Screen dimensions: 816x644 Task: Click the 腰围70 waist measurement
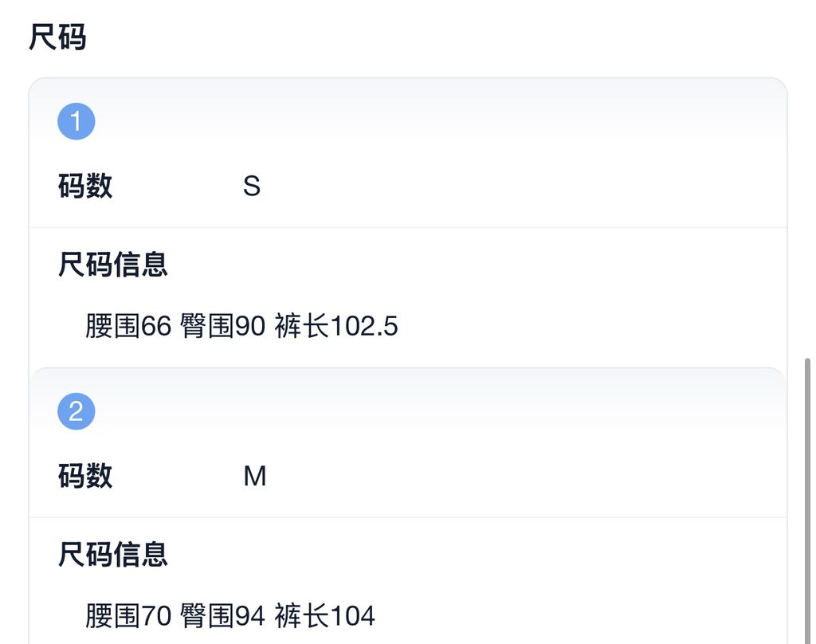point(128,615)
